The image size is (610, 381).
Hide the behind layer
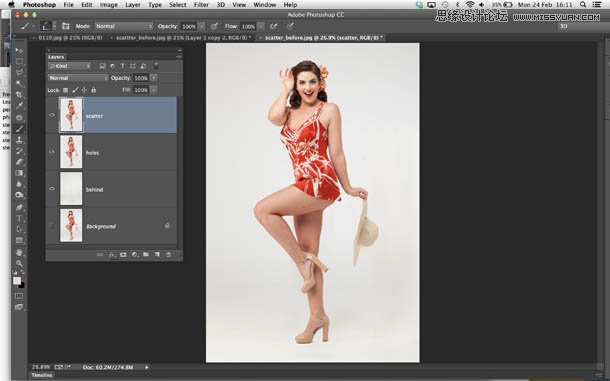tap(52, 189)
